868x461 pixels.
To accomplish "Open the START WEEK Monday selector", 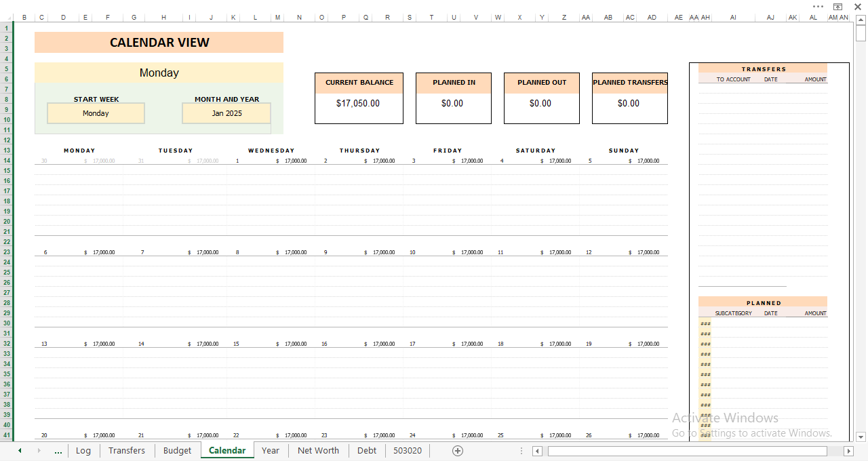I will click(96, 113).
